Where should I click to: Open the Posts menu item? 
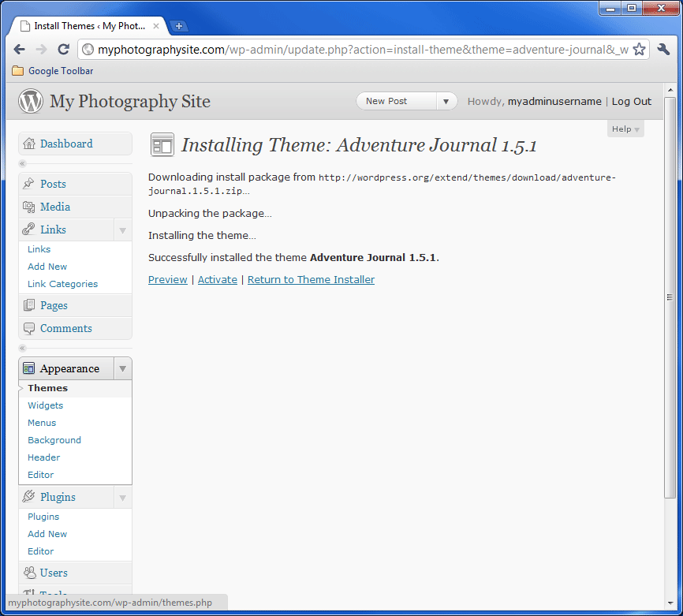pyautogui.click(x=76, y=184)
